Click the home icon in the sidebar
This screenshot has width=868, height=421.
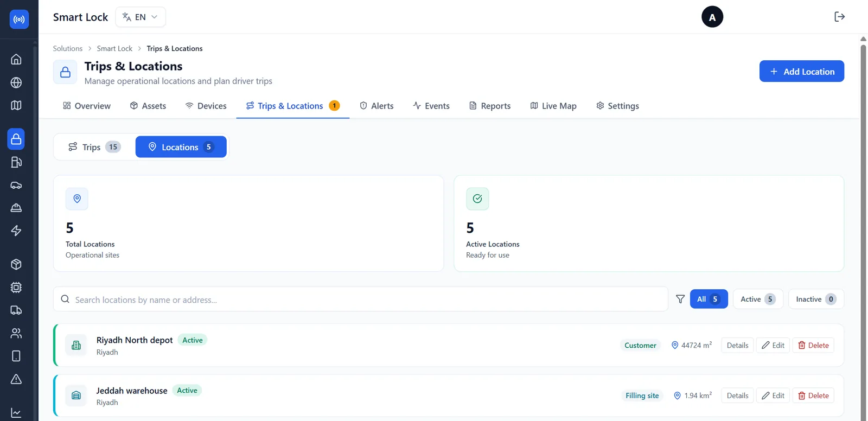click(x=16, y=59)
